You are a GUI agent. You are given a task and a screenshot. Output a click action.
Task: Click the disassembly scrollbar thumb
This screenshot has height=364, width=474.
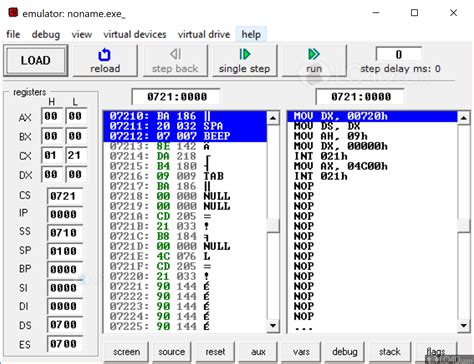464,225
